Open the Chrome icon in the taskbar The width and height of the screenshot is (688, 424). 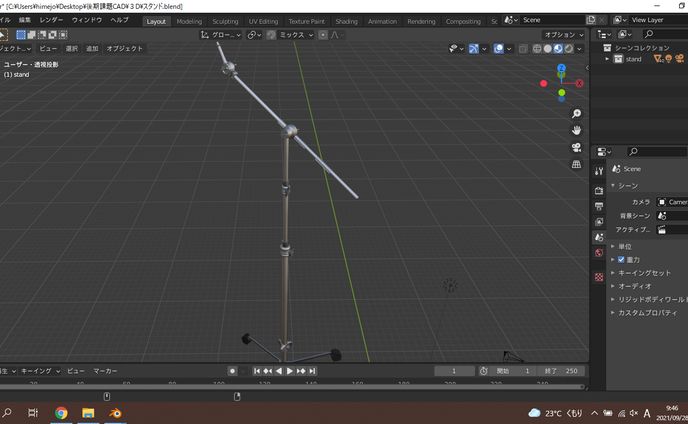click(x=61, y=413)
